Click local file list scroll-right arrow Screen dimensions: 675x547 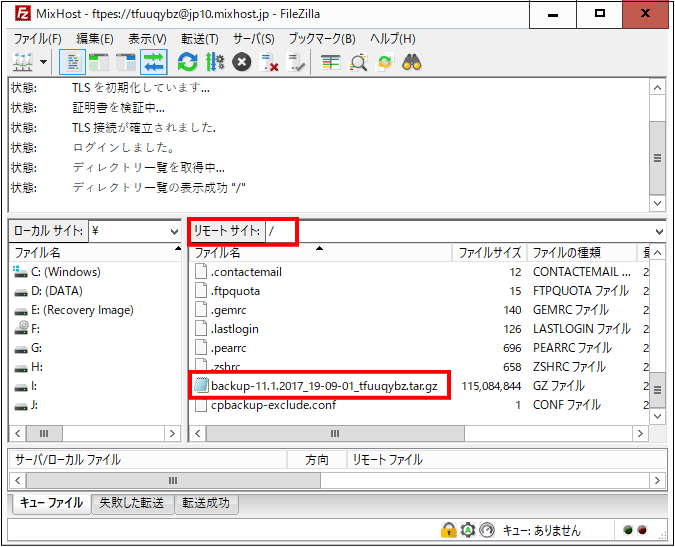(172, 433)
